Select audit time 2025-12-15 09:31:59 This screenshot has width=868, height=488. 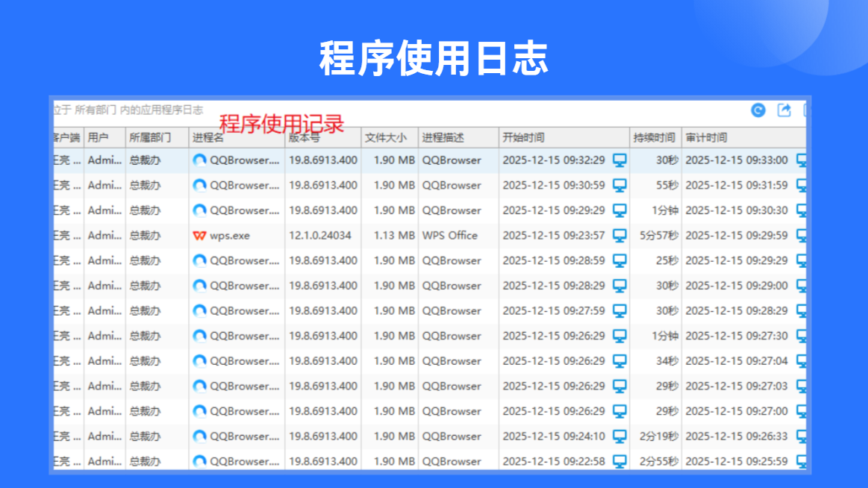coord(736,185)
